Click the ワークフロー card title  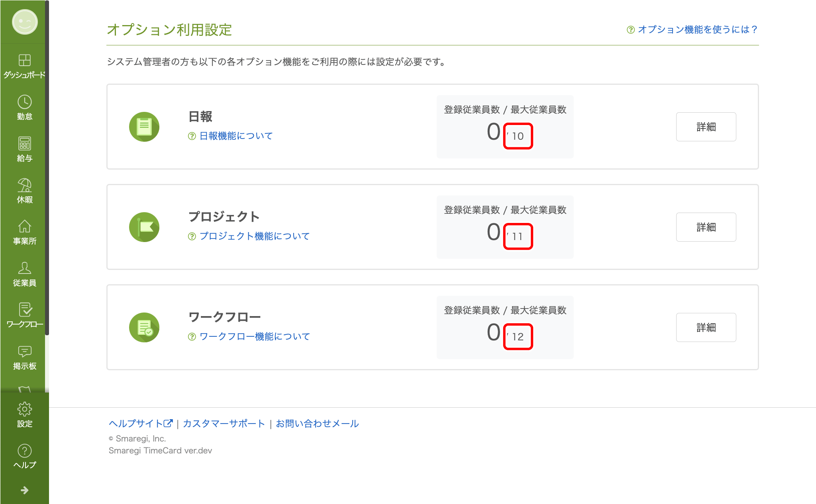click(225, 317)
